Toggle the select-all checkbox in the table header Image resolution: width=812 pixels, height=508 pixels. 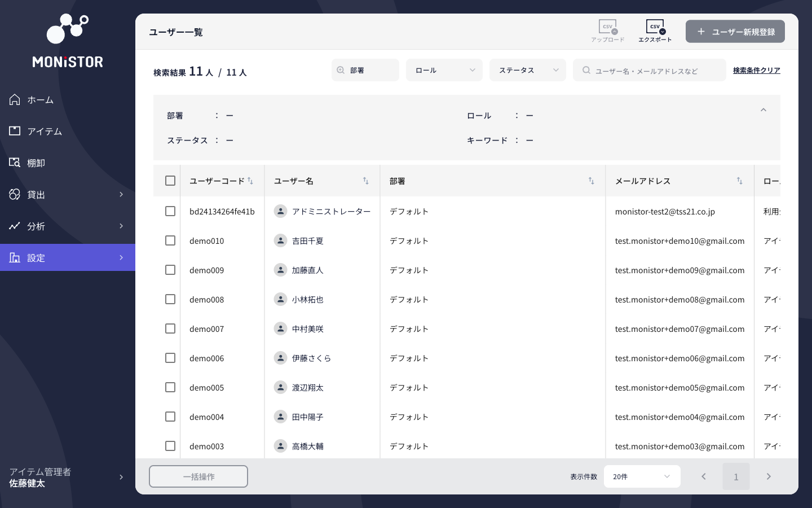(x=170, y=181)
